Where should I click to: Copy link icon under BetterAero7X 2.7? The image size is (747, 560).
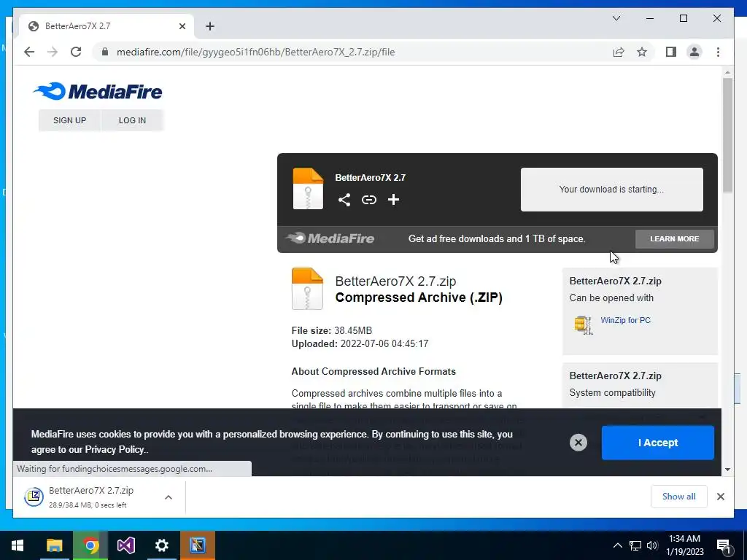[368, 200]
